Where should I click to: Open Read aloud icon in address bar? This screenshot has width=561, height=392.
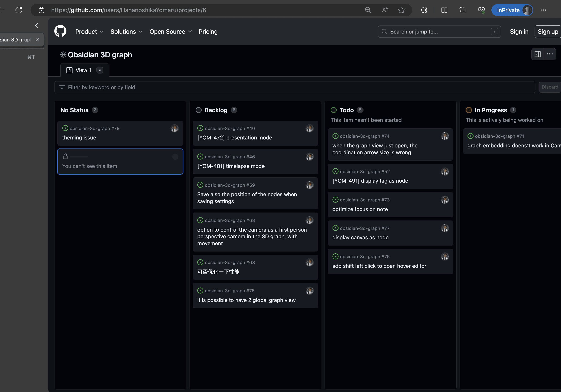point(385,10)
